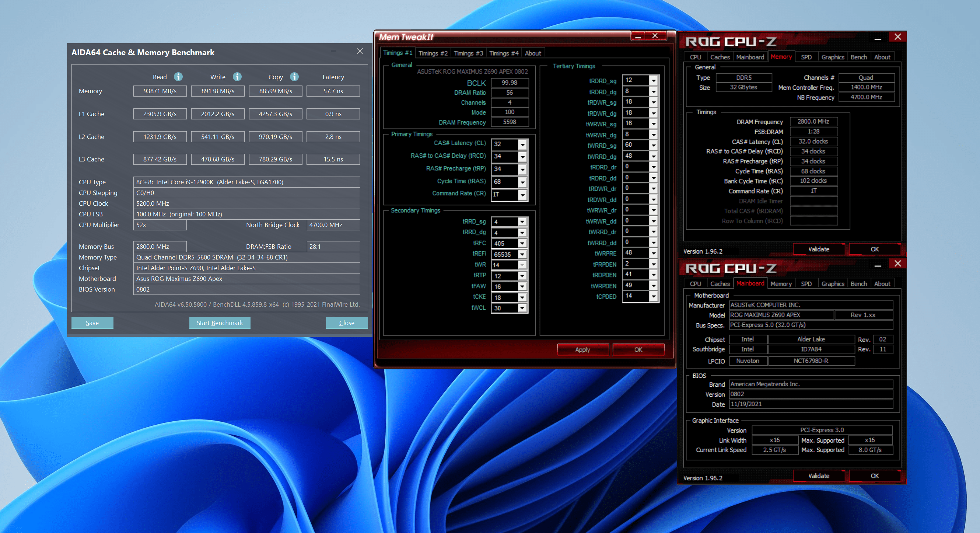The height and width of the screenshot is (533, 980).
Task: Click the Memory Read value 93871 MB/s
Action: coord(160,91)
